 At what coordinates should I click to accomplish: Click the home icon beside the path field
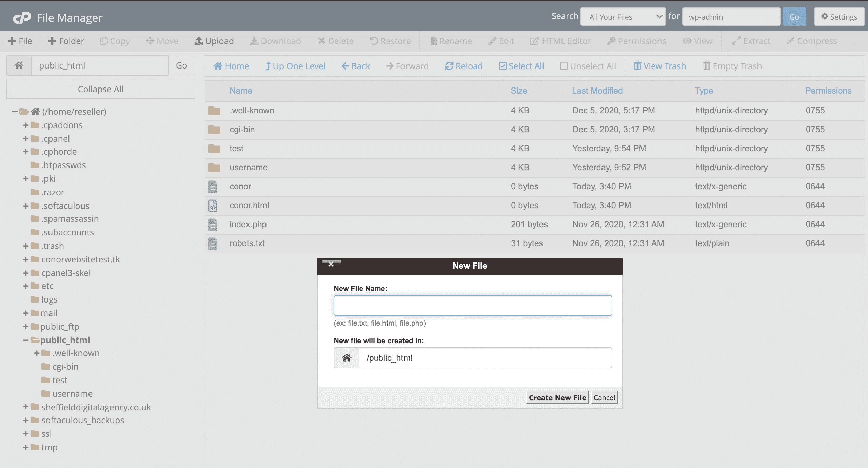pos(19,65)
